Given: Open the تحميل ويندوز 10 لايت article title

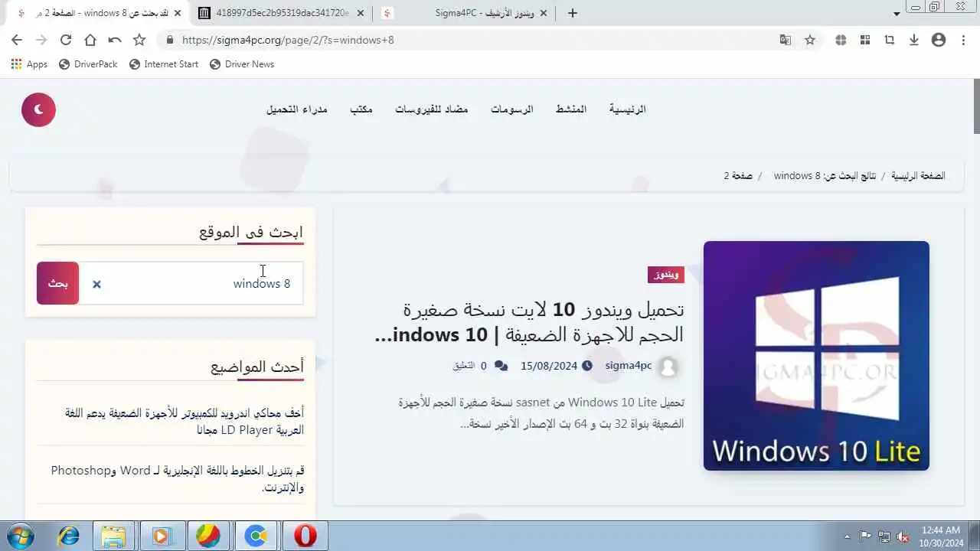Looking at the screenshot, I should pyautogui.click(x=529, y=322).
